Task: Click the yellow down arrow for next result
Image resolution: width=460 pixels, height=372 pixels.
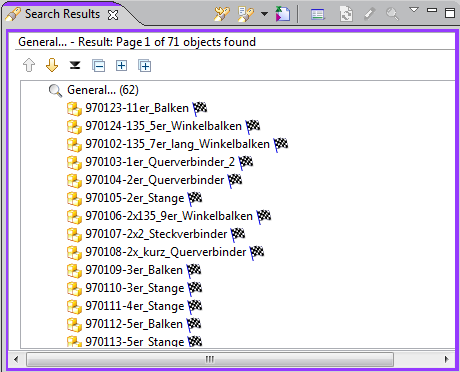Action: coord(52,65)
